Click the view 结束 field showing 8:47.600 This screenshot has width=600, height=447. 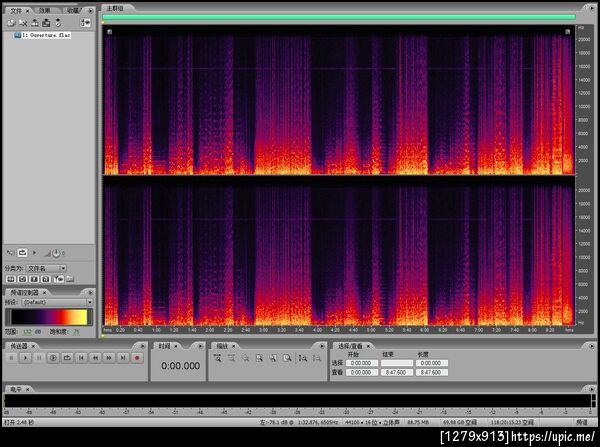tap(397, 372)
